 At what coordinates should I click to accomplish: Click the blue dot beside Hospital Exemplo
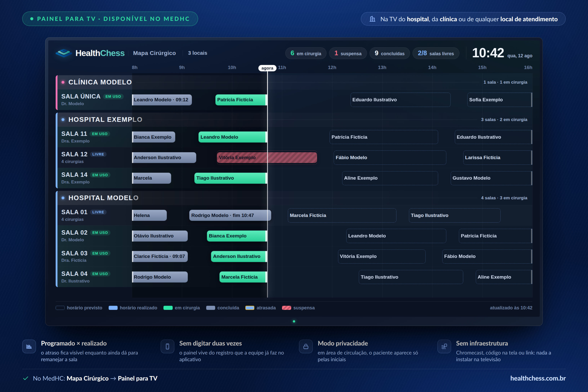tap(63, 120)
